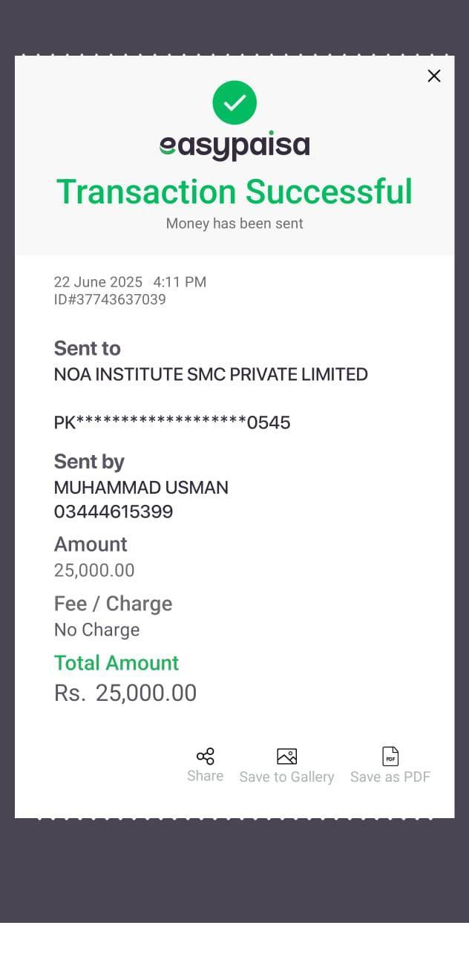Tap the sender phone number 03444615399
The width and height of the screenshot is (469, 980).
[x=114, y=512]
